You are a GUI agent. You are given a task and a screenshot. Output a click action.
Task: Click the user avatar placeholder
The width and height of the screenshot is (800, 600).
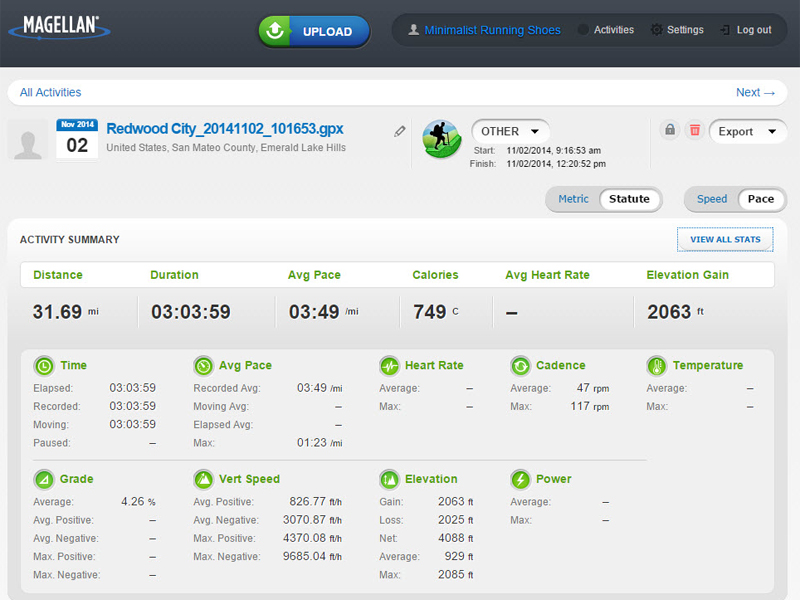coord(28,140)
